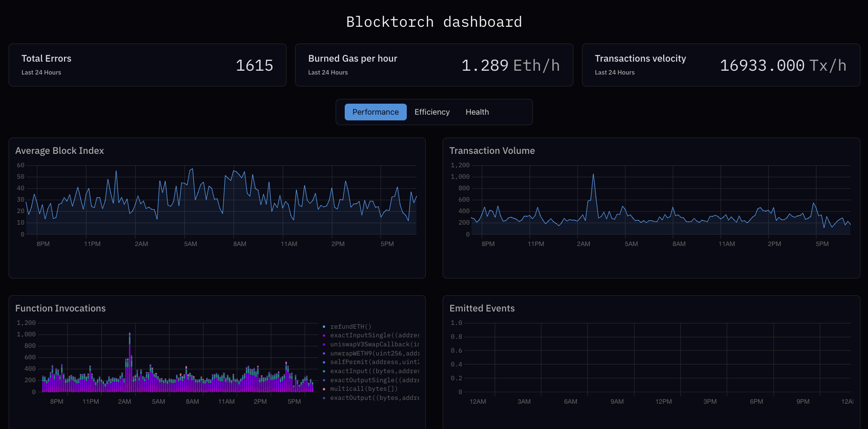Click selfPermit legend color dot
Screen dimensions: 868x429
[324, 362]
